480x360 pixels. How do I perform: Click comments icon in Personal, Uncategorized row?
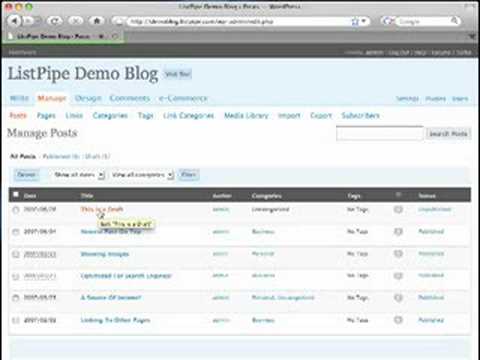point(398,298)
